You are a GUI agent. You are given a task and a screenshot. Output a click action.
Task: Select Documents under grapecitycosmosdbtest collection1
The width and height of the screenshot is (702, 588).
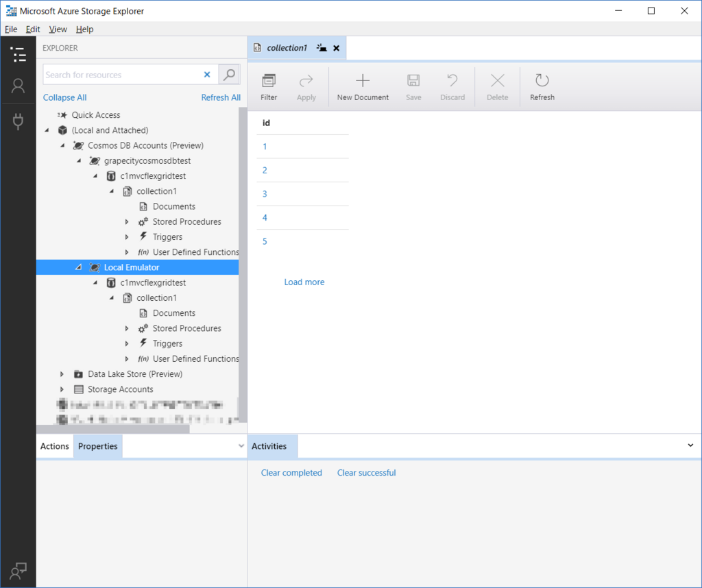(x=173, y=206)
